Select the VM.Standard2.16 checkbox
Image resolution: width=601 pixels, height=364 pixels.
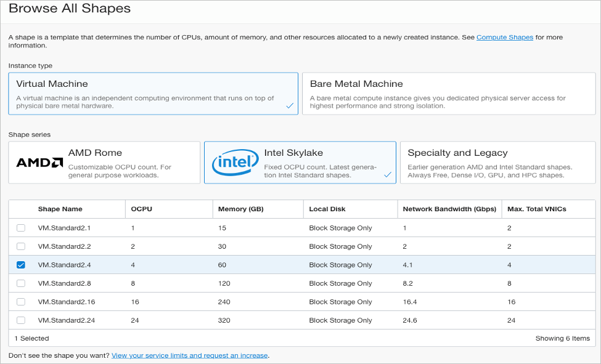[21, 302]
